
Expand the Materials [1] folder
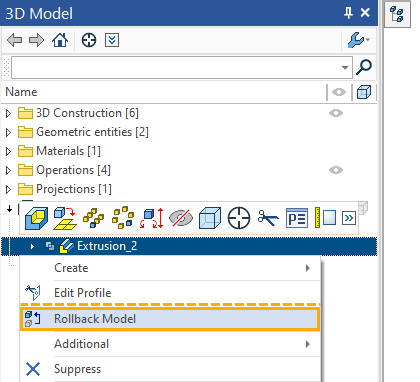(x=9, y=152)
